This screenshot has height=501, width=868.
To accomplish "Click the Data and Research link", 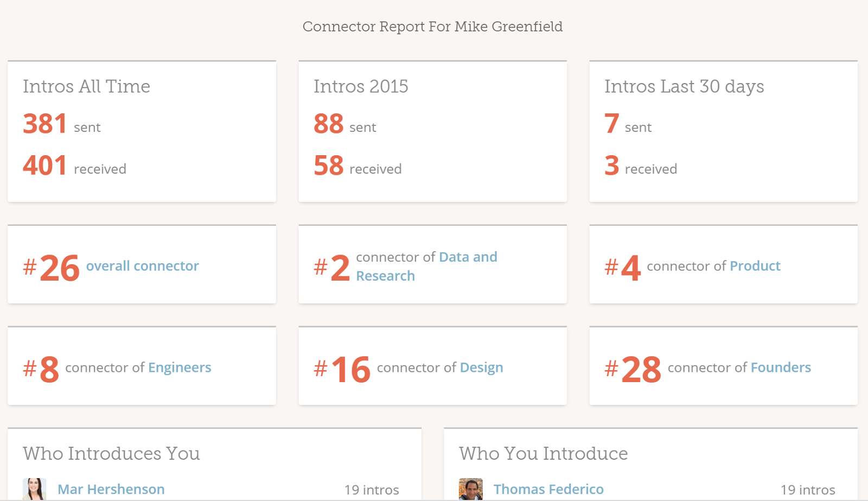I will [426, 267].
